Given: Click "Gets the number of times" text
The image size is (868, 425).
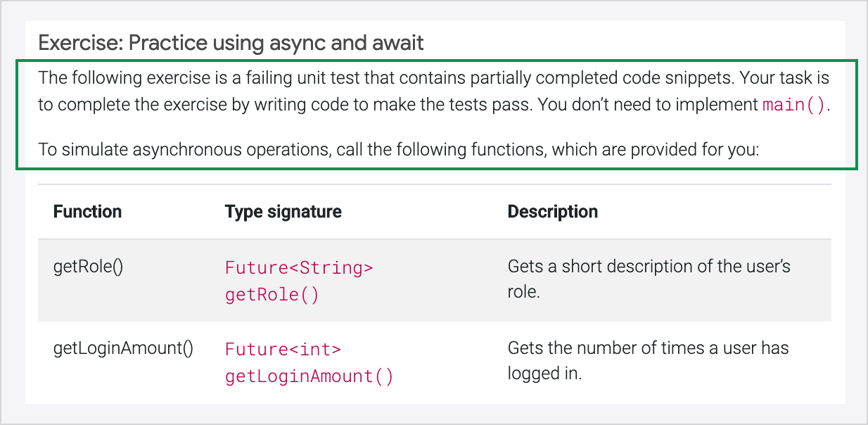Looking at the screenshot, I should 589,348.
